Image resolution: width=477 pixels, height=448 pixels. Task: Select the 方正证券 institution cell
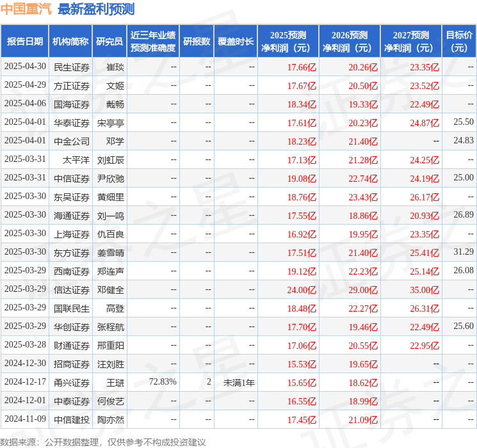click(72, 86)
